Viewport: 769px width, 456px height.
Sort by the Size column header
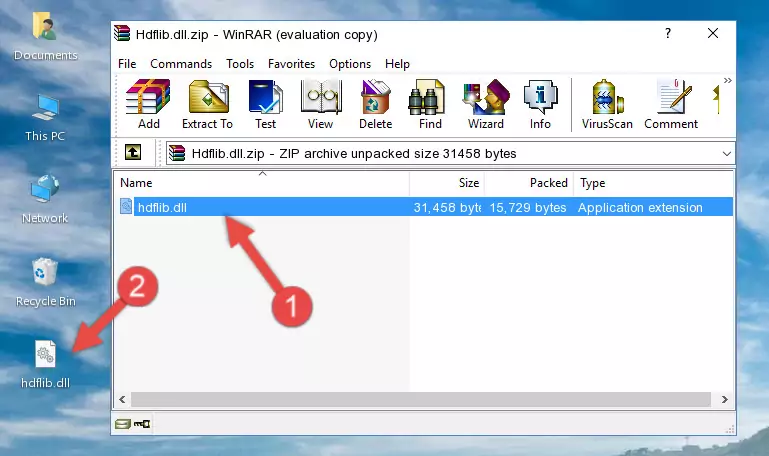[447, 183]
